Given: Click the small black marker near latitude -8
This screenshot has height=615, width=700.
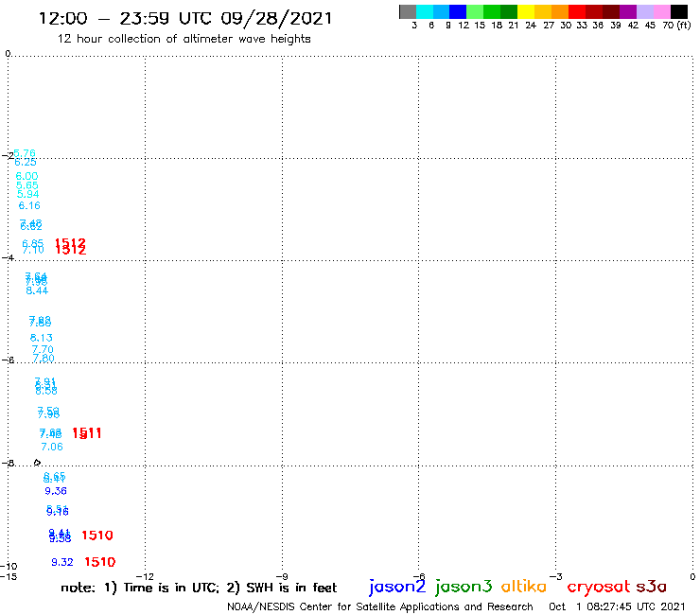Looking at the screenshot, I should click(37, 463).
